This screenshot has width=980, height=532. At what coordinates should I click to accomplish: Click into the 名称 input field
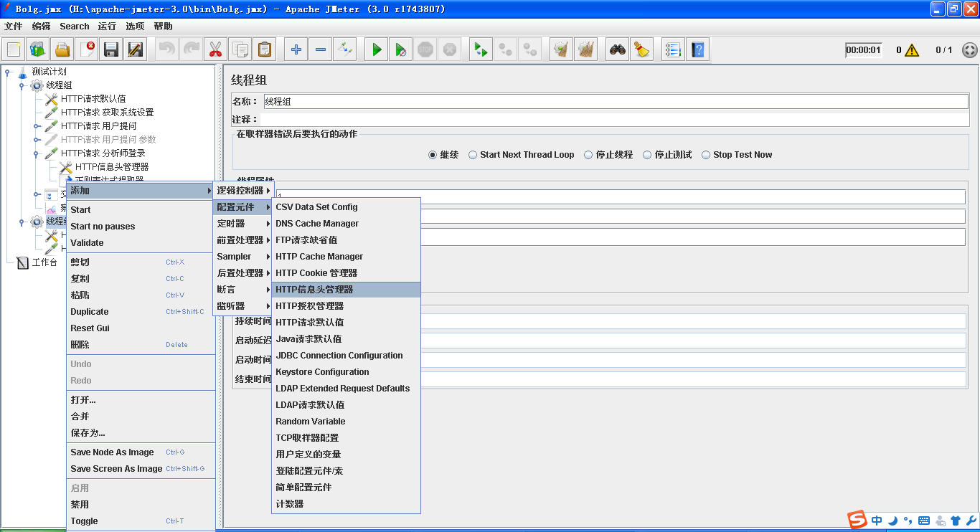[x=616, y=102]
